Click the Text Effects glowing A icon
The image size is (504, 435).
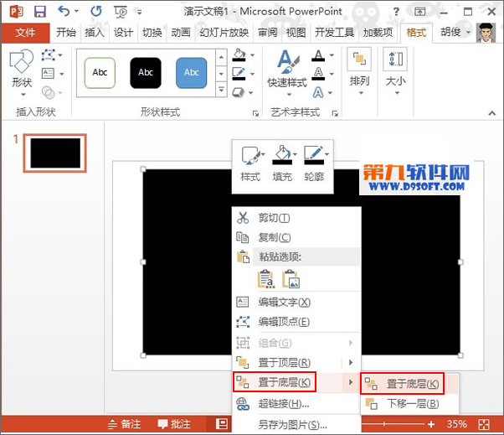pos(318,93)
